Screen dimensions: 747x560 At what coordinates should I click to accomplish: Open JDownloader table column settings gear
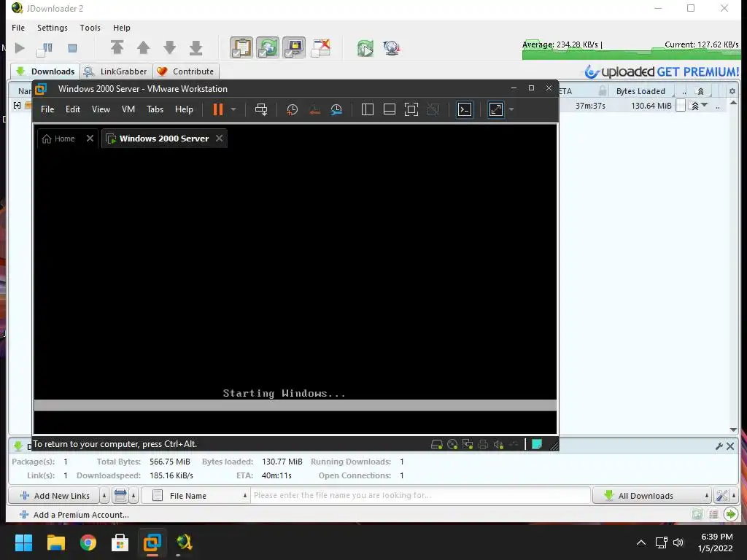(732, 91)
